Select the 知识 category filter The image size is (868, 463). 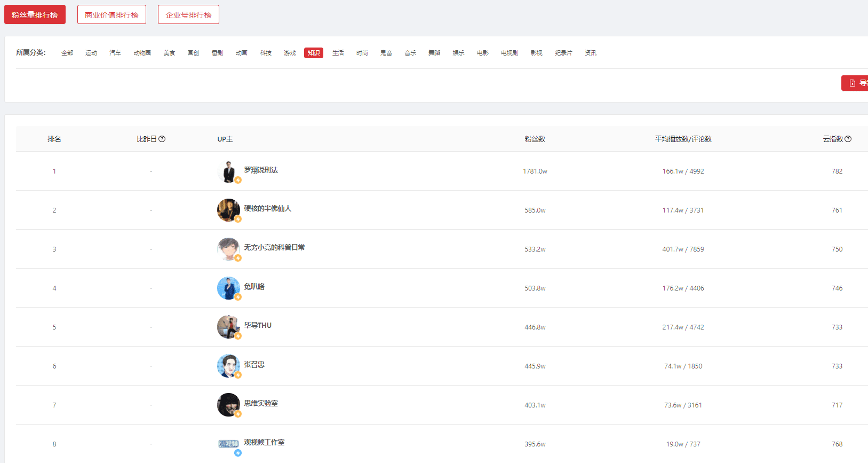coord(314,53)
